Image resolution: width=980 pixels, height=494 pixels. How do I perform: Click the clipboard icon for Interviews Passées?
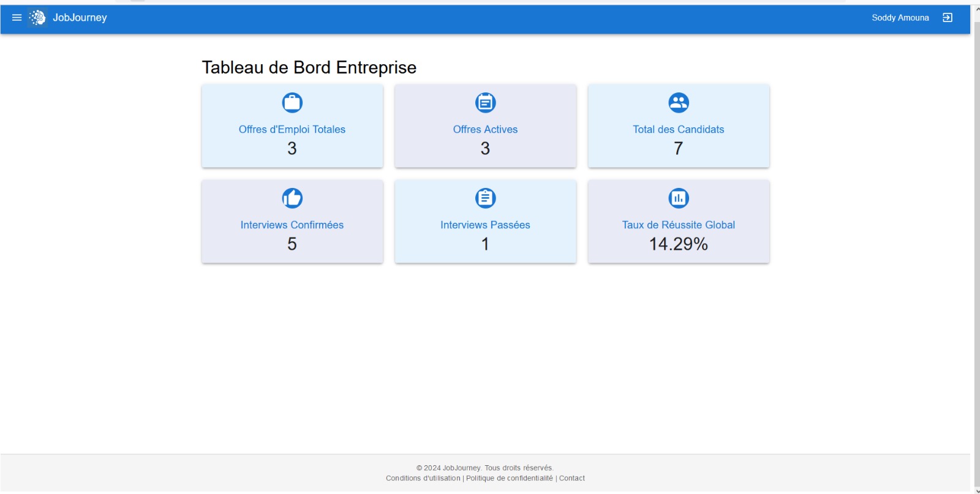(x=485, y=198)
